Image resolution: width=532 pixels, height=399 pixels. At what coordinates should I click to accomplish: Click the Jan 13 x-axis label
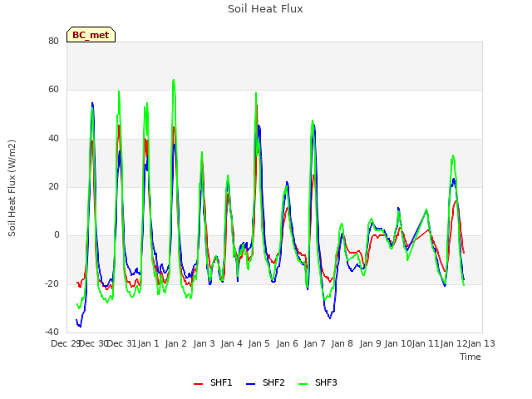481,343
